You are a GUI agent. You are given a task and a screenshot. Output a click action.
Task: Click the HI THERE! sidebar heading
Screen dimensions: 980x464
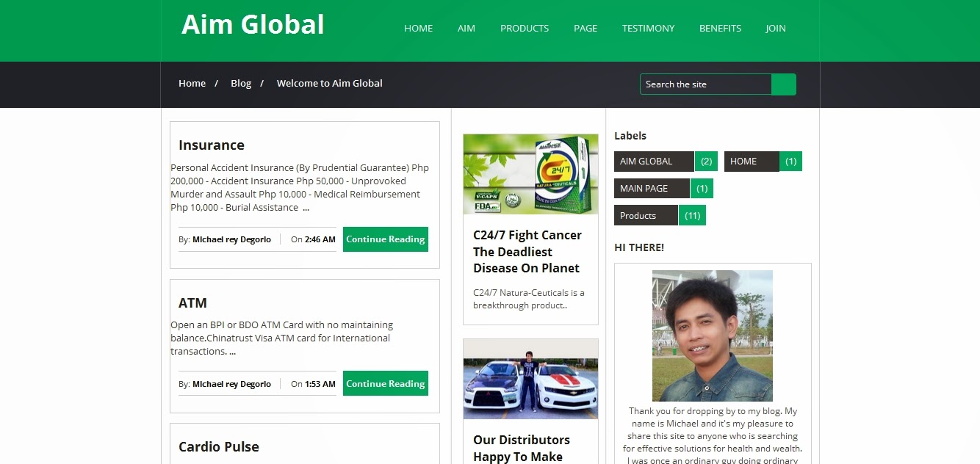click(x=639, y=247)
